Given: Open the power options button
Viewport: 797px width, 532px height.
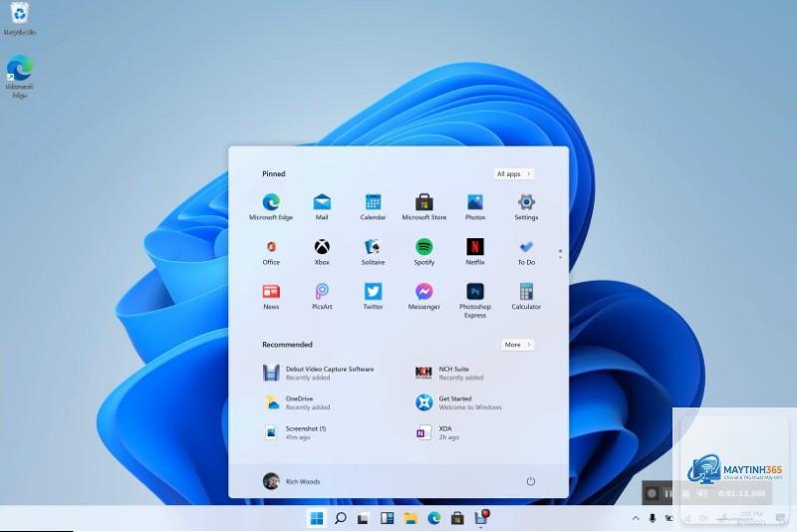Looking at the screenshot, I should point(531,481).
